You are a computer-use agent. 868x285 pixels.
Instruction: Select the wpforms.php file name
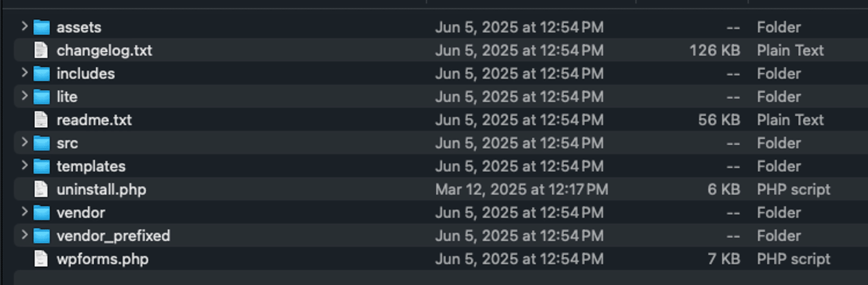pyautogui.click(x=102, y=260)
